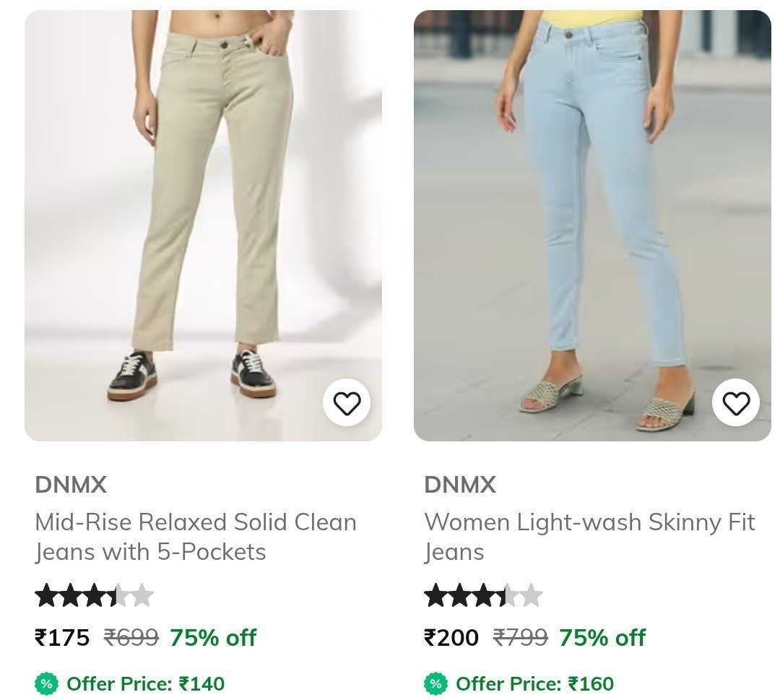Select DNMX brand above Mid-Rise Relaxed jeans
The height and width of the screenshot is (700, 780).
(71, 485)
